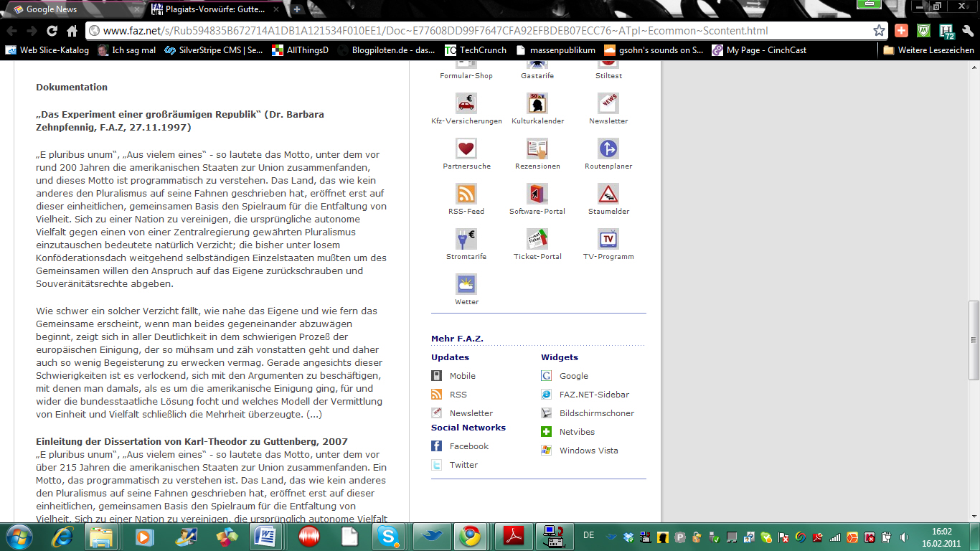This screenshot has width=980, height=551.
Task: Click the Partnersuche heart icon
Action: [x=466, y=149]
